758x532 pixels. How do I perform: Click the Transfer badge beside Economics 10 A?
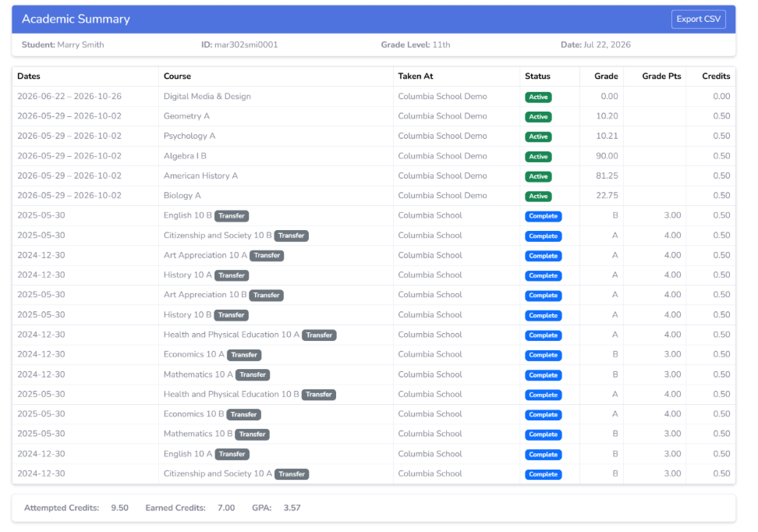pos(244,355)
